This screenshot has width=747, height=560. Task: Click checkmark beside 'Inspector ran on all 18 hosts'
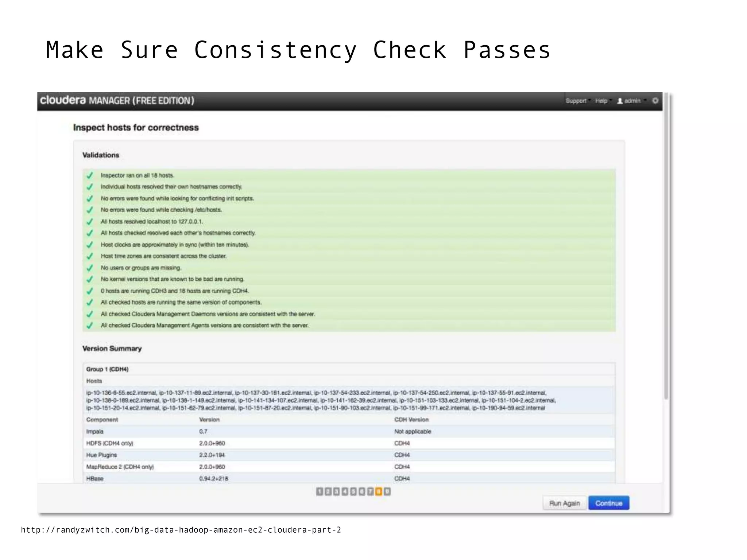point(90,175)
